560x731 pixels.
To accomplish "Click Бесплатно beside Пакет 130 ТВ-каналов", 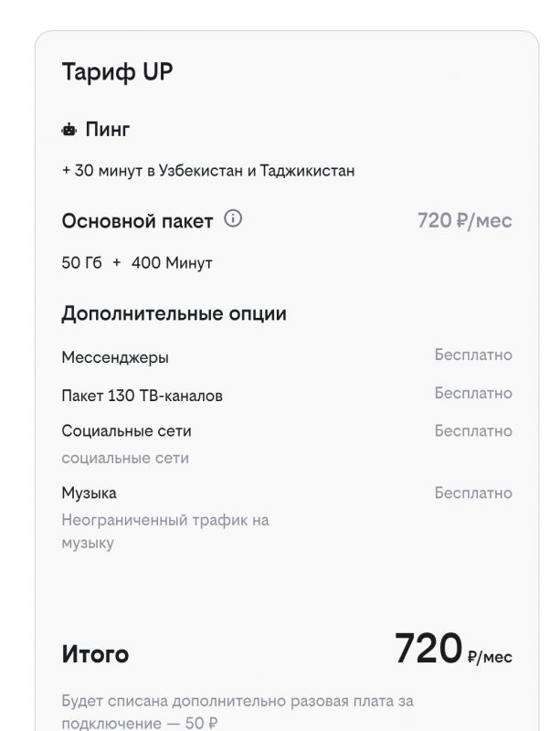I will [472, 392].
